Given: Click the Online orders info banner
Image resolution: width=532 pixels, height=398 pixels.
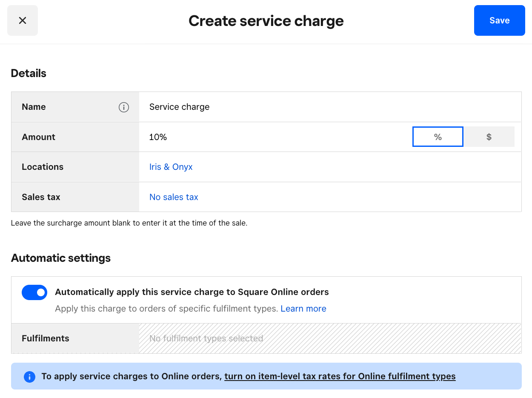Looking at the screenshot, I should click(x=266, y=376).
